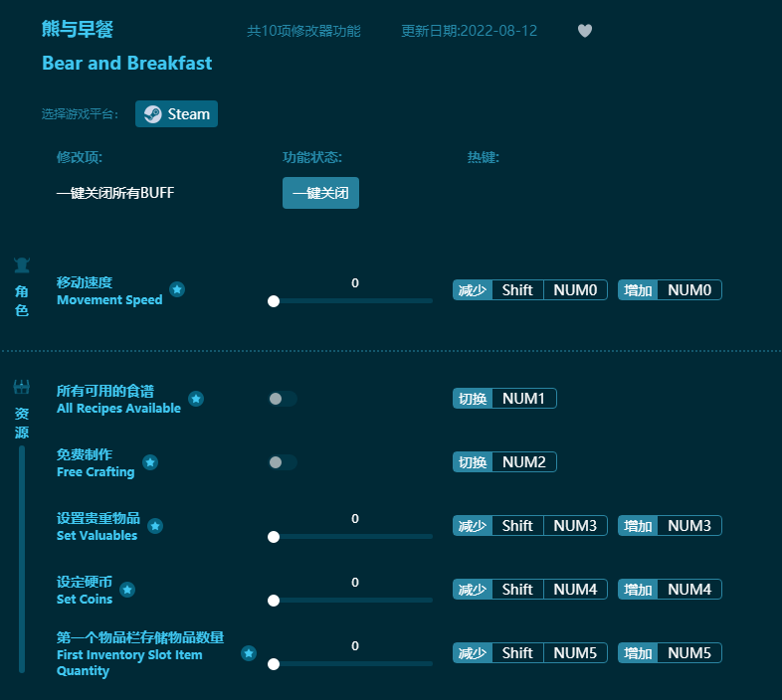Click the 一键关闭 button
The image size is (782, 700).
click(320, 193)
